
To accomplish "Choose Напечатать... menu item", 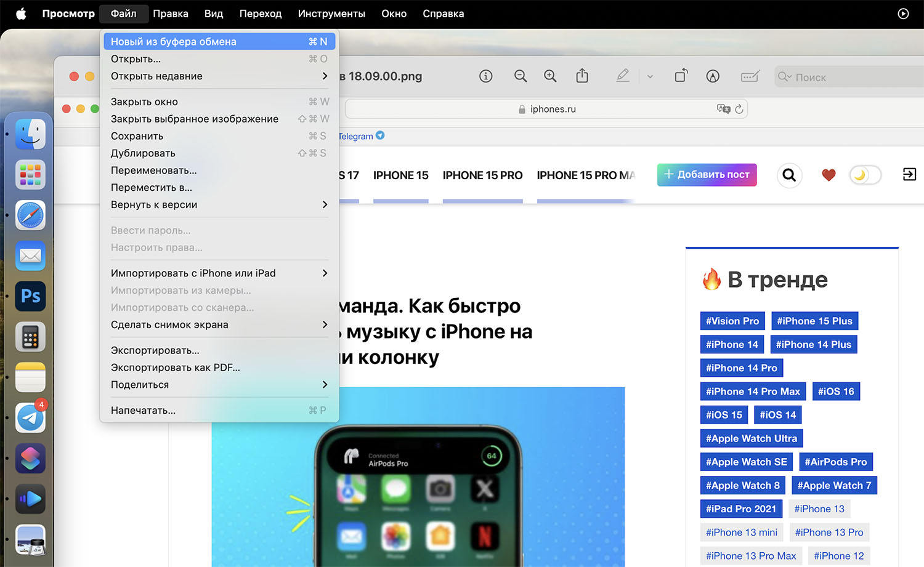I will 219,410.
